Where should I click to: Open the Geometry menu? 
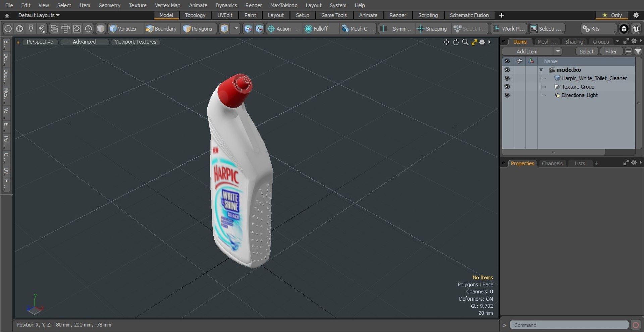tap(109, 5)
